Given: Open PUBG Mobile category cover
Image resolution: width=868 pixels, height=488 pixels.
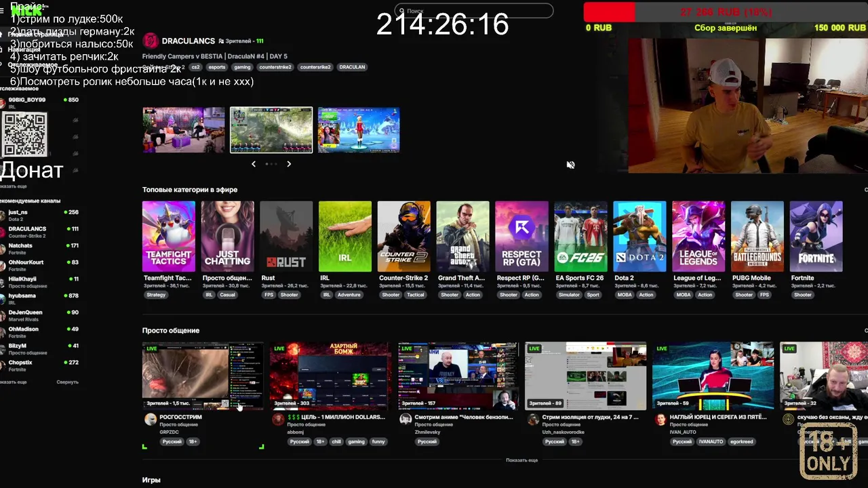Looking at the screenshot, I should [x=757, y=237].
